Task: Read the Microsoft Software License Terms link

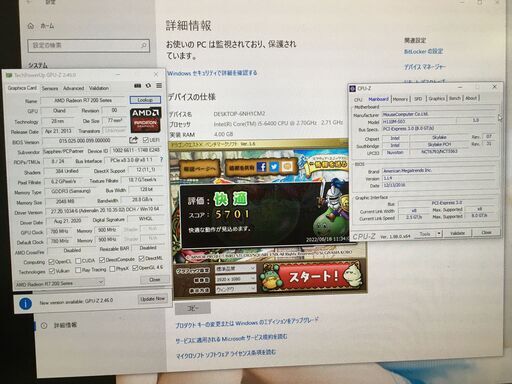Action: [x=226, y=355]
